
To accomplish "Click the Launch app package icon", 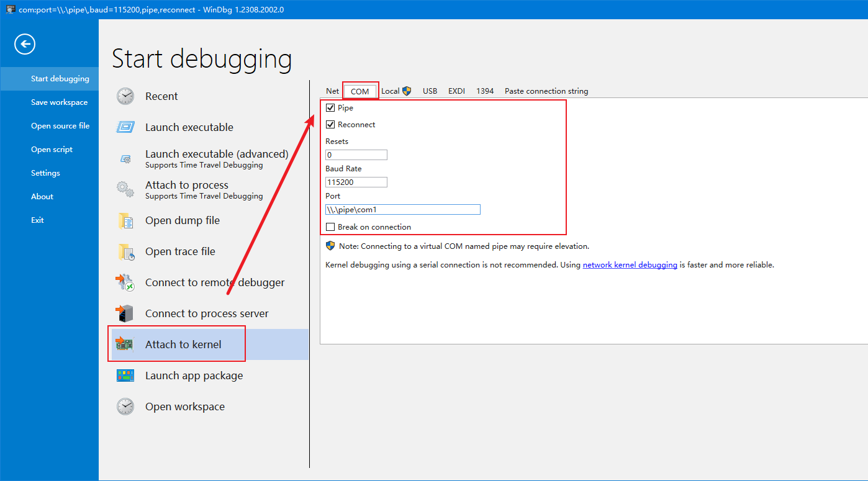I will (x=125, y=375).
